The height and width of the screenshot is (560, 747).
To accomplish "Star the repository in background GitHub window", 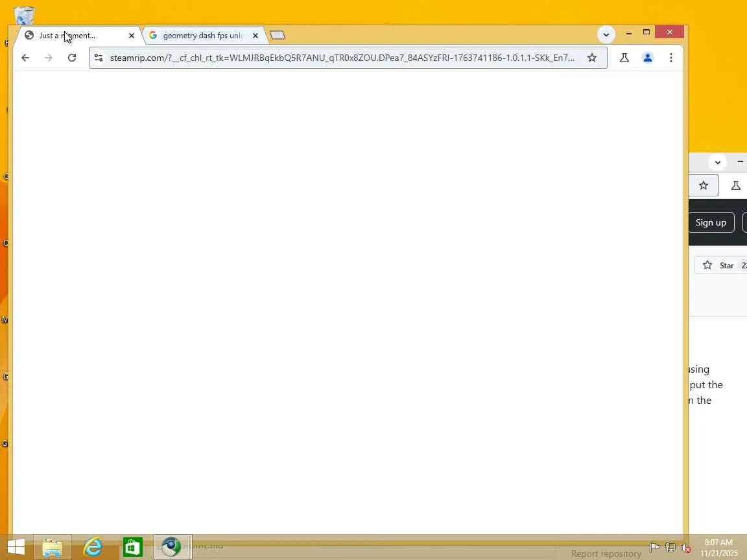I will pos(720,265).
